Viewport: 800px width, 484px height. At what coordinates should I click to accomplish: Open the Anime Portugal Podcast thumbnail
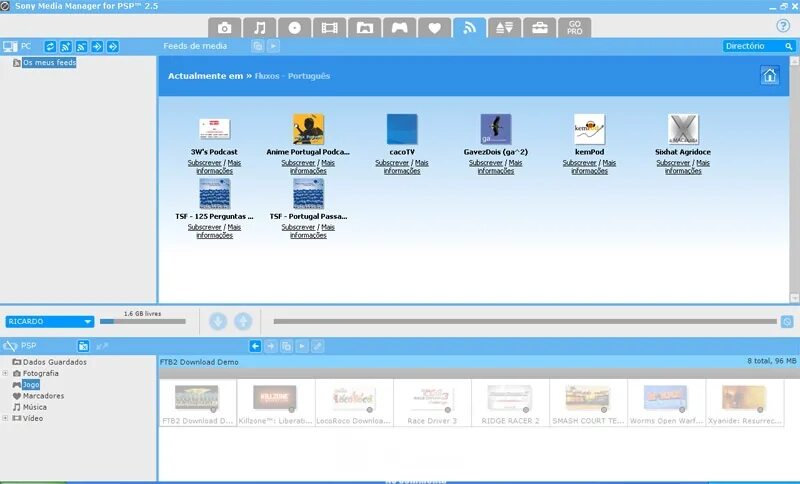(308, 129)
